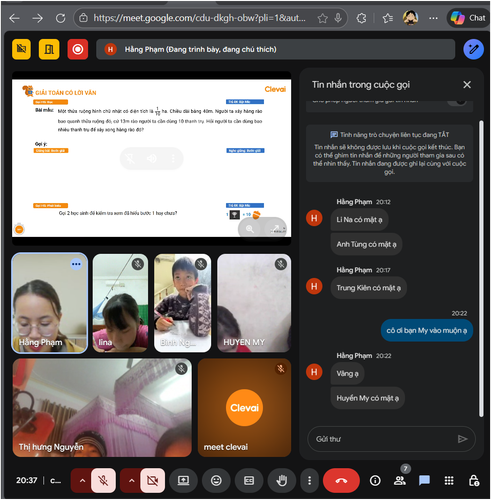Open the blue annotation pen button
Viewport: 491px width, 500px height.
(x=473, y=49)
